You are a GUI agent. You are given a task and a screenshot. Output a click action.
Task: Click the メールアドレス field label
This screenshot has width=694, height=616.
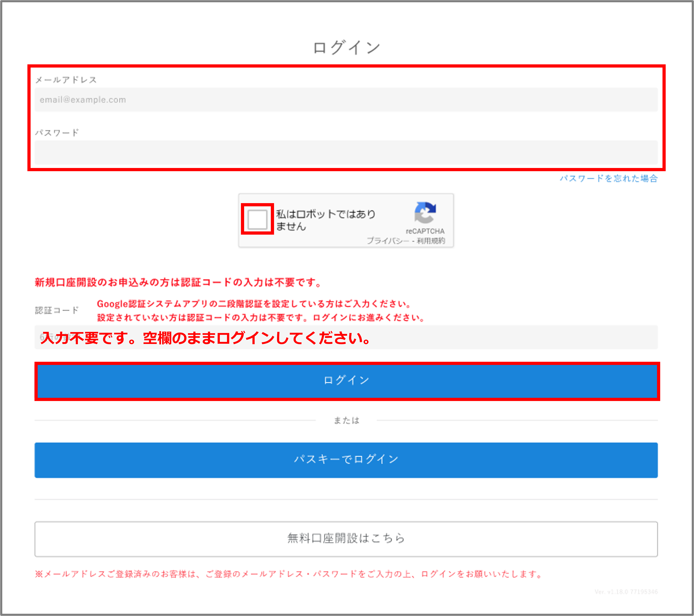click(x=66, y=80)
